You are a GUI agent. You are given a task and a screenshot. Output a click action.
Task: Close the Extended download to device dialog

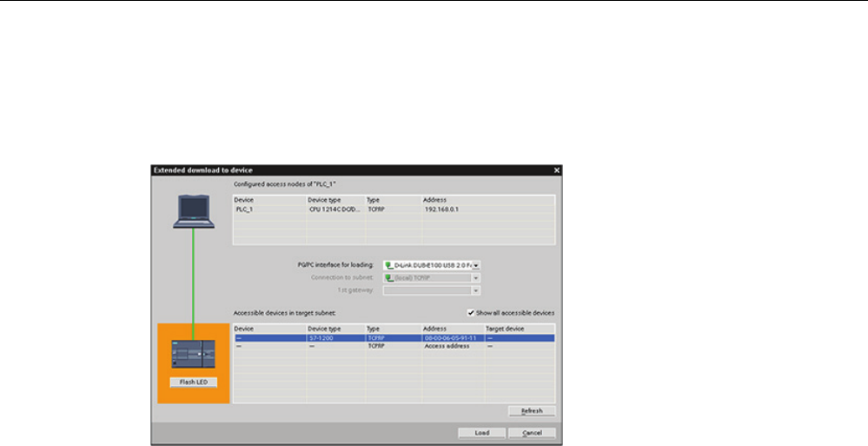pos(557,170)
